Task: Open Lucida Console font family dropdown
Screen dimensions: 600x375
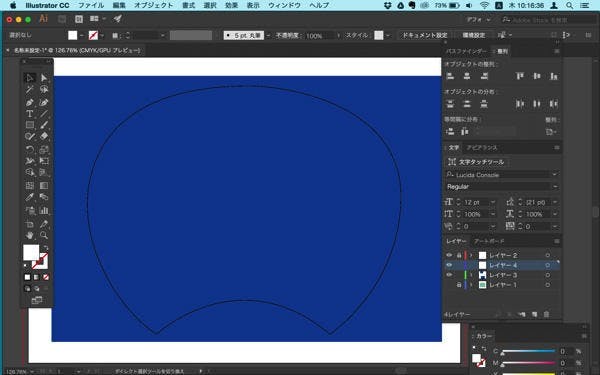Action: coord(554,175)
